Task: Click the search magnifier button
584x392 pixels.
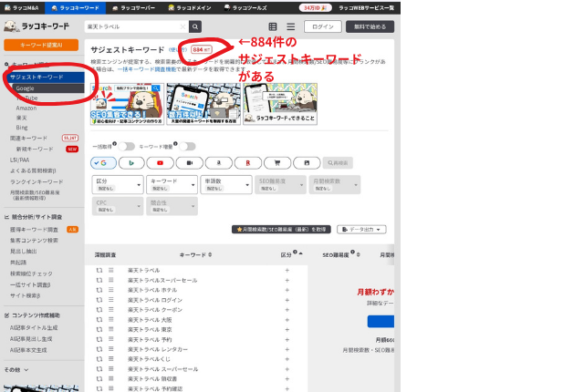Action: 195,27
